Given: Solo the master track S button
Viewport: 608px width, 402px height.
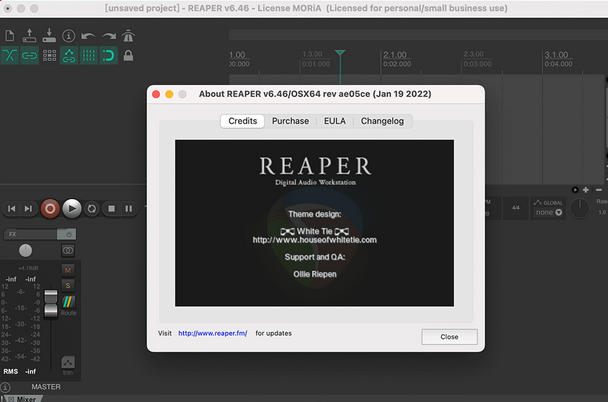Looking at the screenshot, I should click(x=68, y=286).
